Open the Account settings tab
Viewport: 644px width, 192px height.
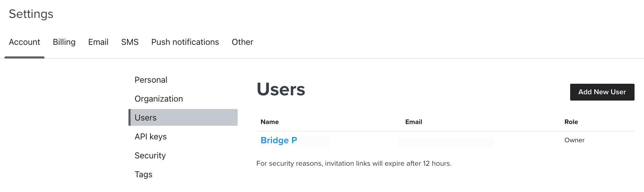coord(24,42)
